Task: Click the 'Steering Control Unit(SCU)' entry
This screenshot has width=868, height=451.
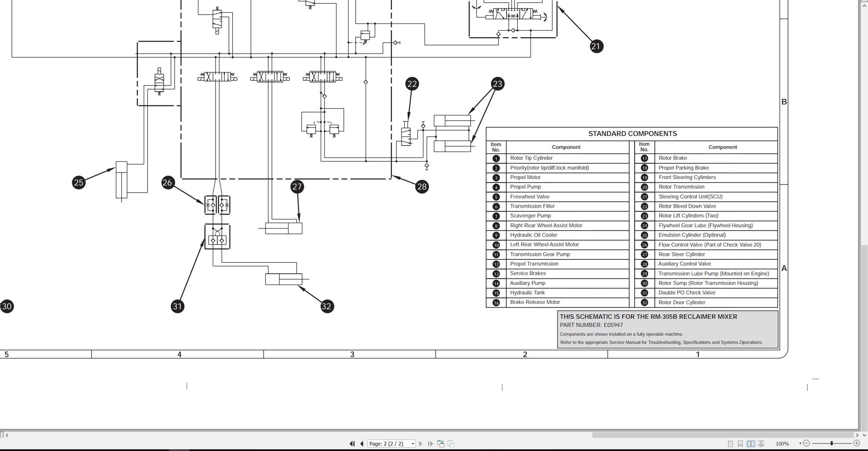Action: click(691, 197)
